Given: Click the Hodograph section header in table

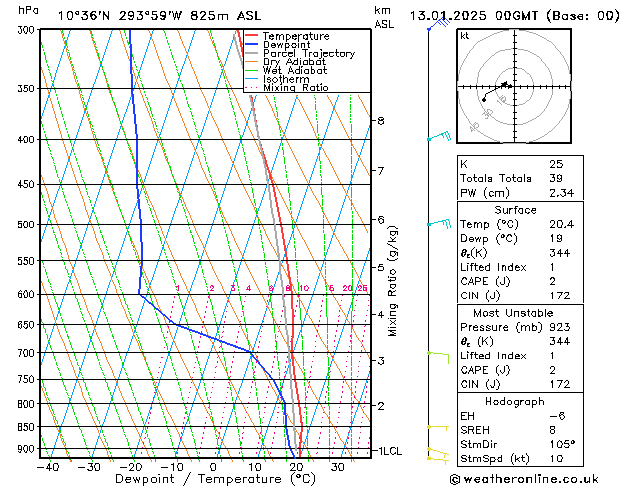Looking at the screenshot, I should tap(515, 400).
